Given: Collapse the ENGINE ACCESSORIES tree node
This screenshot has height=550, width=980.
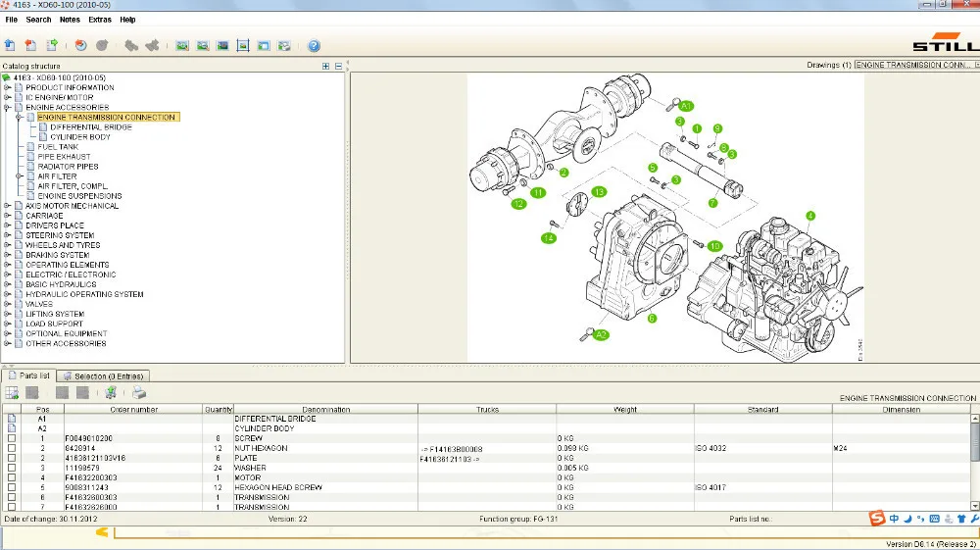Looking at the screenshot, I should coord(7,108).
